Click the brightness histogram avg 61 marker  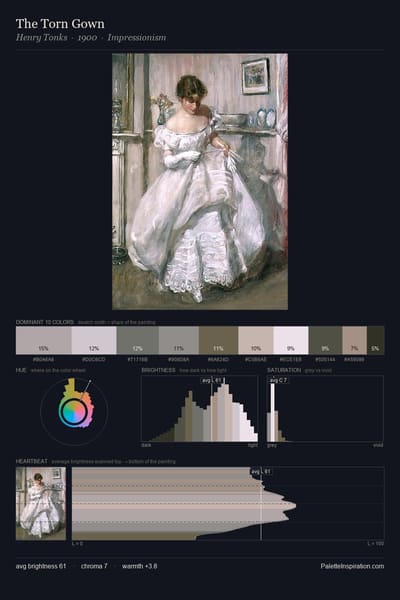click(212, 380)
